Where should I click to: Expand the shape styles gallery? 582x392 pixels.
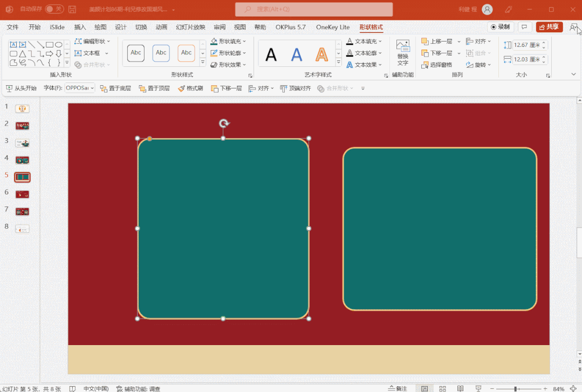coord(203,63)
